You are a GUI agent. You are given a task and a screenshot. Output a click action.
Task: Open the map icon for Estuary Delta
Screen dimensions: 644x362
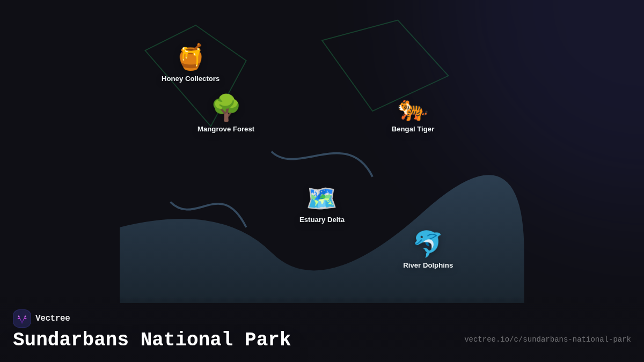point(321,198)
